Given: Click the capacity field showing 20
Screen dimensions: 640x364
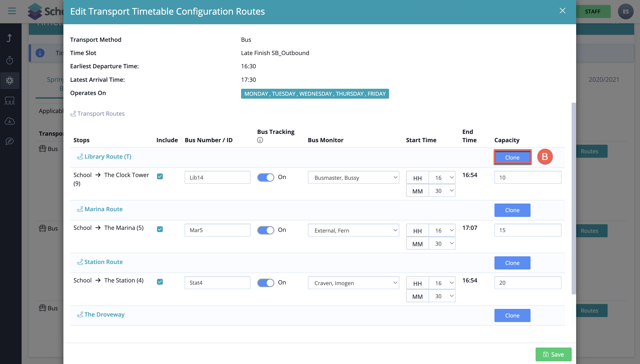Looking at the screenshot, I should pyautogui.click(x=528, y=283).
